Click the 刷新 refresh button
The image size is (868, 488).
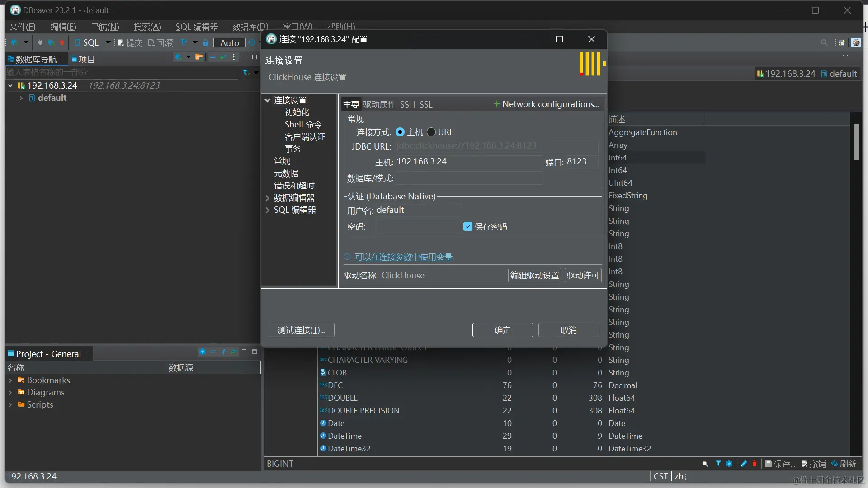(844, 464)
